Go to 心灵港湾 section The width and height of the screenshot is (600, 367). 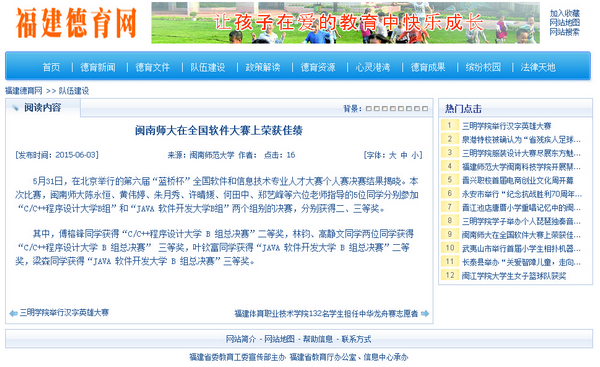373,67
